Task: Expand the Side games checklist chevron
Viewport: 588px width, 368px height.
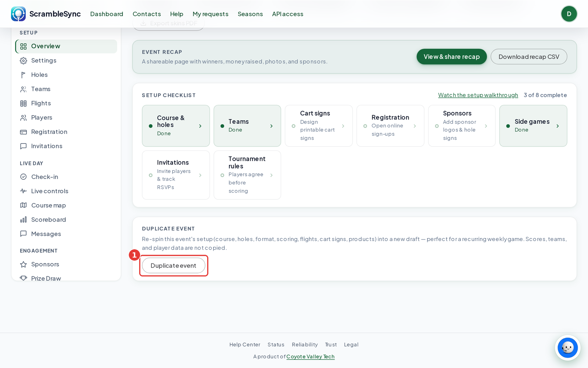Action: pyautogui.click(x=558, y=126)
